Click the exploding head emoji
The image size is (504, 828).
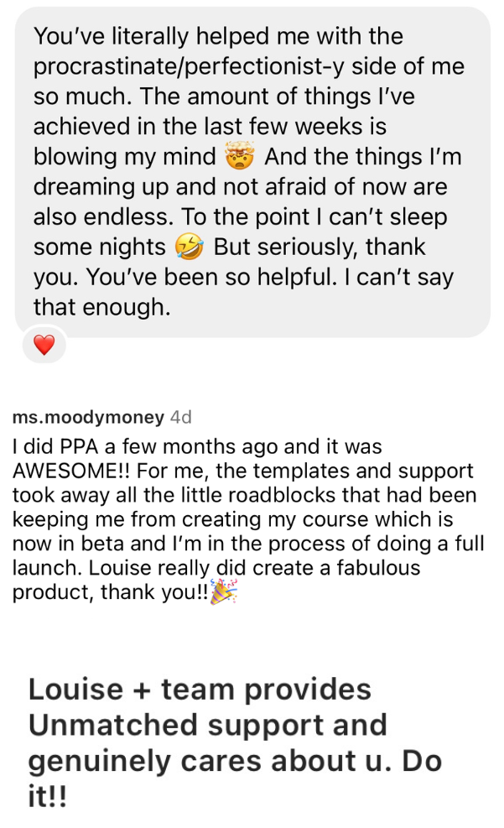point(239,157)
